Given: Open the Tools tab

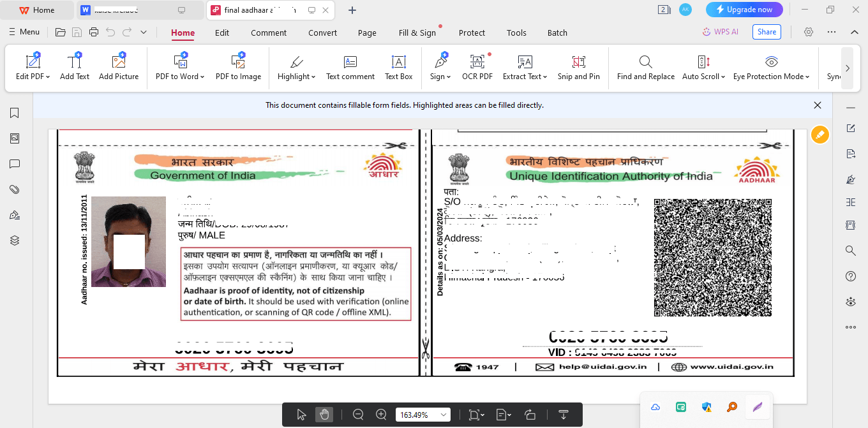Looking at the screenshot, I should (516, 33).
